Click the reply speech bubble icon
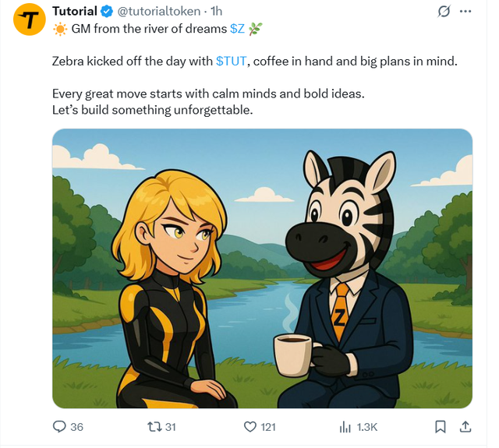 59,427
